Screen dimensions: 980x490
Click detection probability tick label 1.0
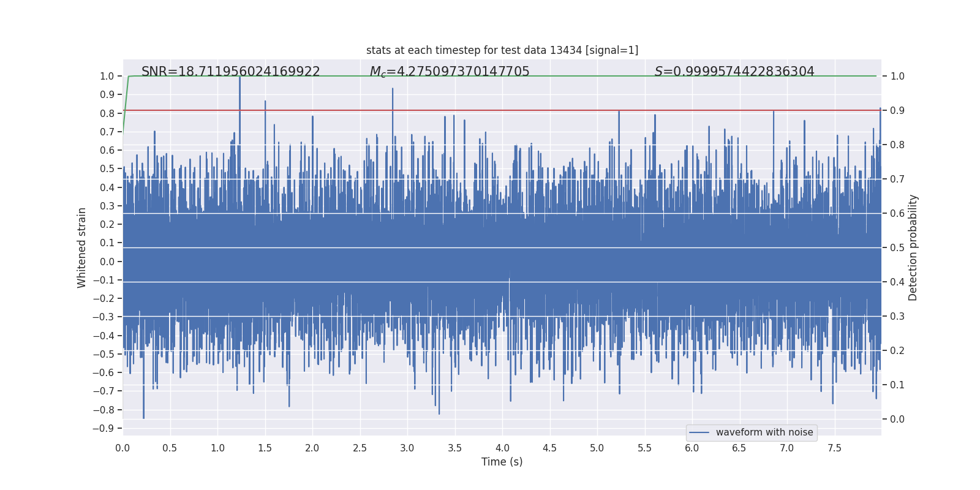[x=897, y=77]
